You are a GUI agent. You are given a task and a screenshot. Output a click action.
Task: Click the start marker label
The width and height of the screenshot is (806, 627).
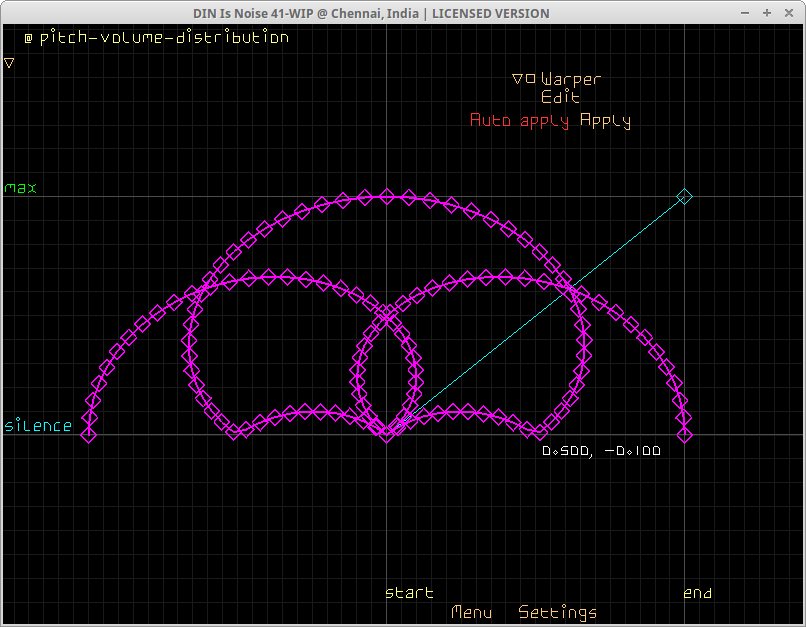point(409,593)
